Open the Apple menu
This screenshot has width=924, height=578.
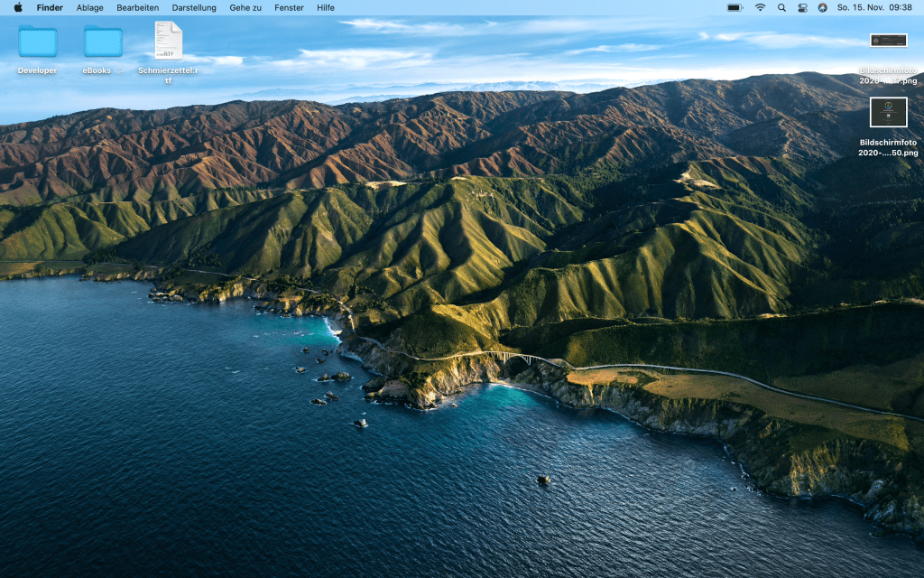(x=18, y=7)
